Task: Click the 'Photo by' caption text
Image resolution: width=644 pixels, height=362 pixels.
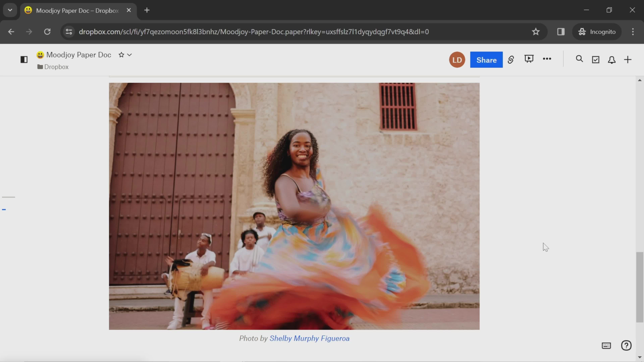Action: click(x=254, y=338)
